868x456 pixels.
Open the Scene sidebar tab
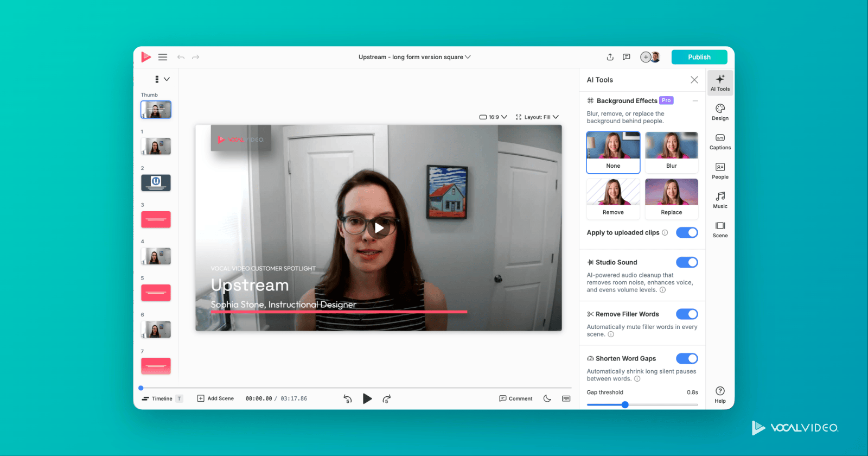[720, 229]
